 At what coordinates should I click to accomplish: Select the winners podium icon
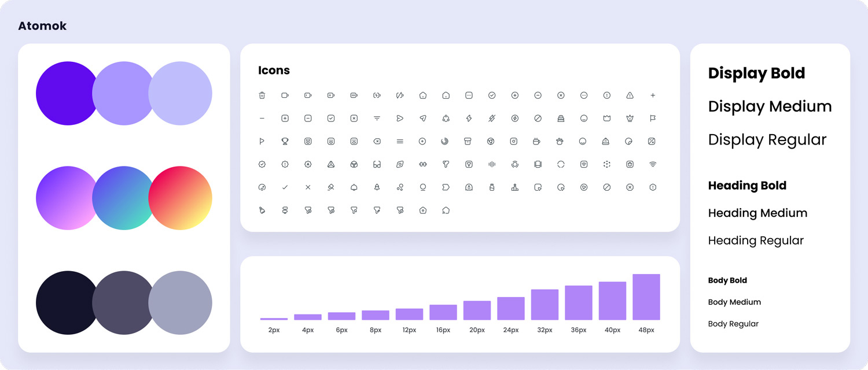pyautogui.click(x=515, y=187)
